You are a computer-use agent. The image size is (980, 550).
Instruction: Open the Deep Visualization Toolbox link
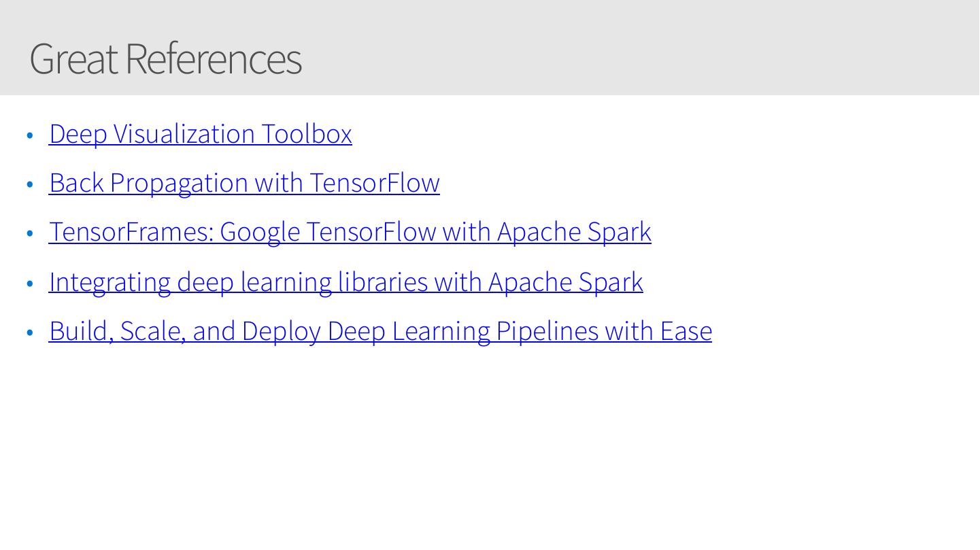[200, 134]
